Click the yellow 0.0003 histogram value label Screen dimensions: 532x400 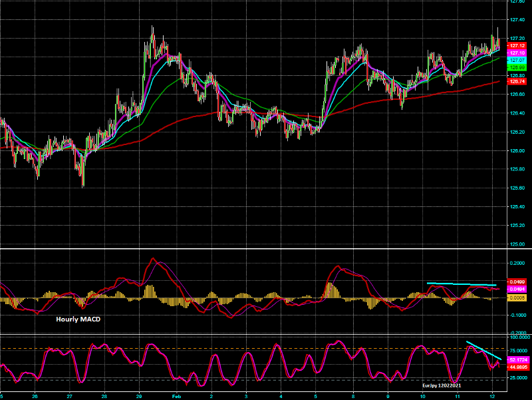coord(517,298)
